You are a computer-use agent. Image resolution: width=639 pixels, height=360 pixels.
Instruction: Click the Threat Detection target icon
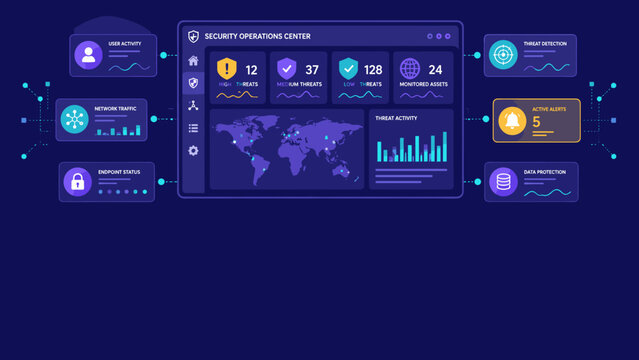[x=503, y=55]
